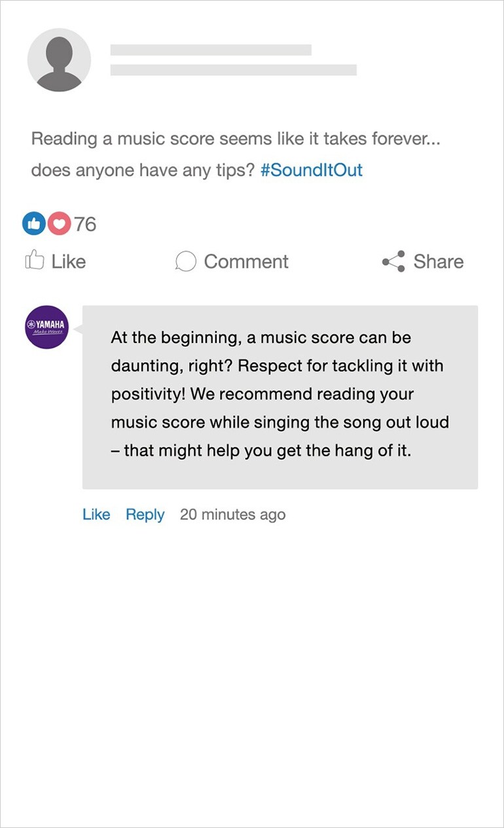Click the red heart reaction icon
Screen dimensions: 504x828
(x=60, y=224)
